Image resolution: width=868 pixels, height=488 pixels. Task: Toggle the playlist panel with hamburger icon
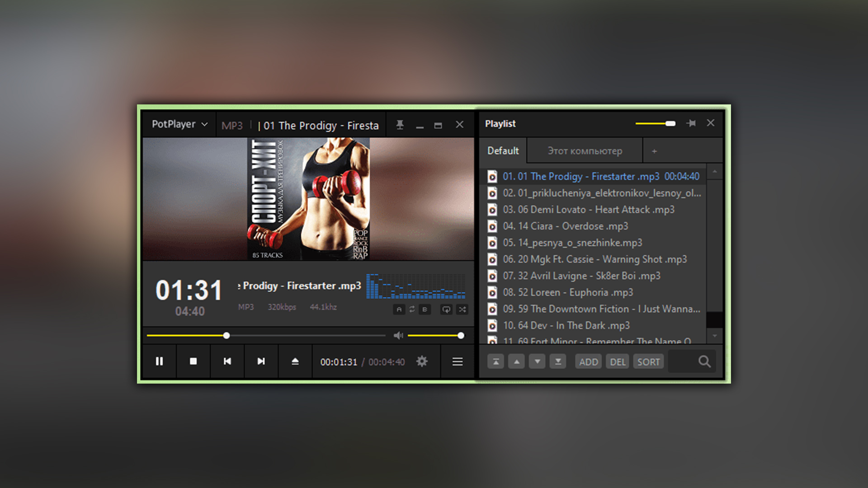pyautogui.click(x=458, y=361)
